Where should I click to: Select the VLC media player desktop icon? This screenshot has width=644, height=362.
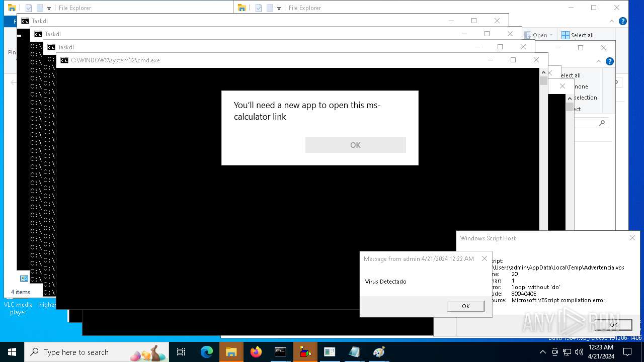pos(18,308)
